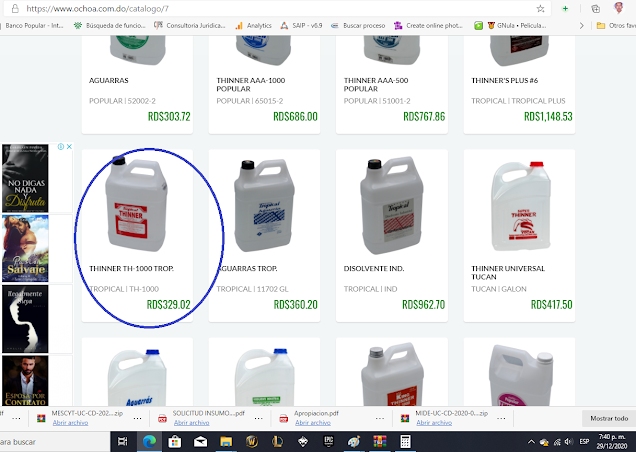Click the favorites star in the address bar
The height and width of the screenshot is (452, 636).
coord(540,9)
